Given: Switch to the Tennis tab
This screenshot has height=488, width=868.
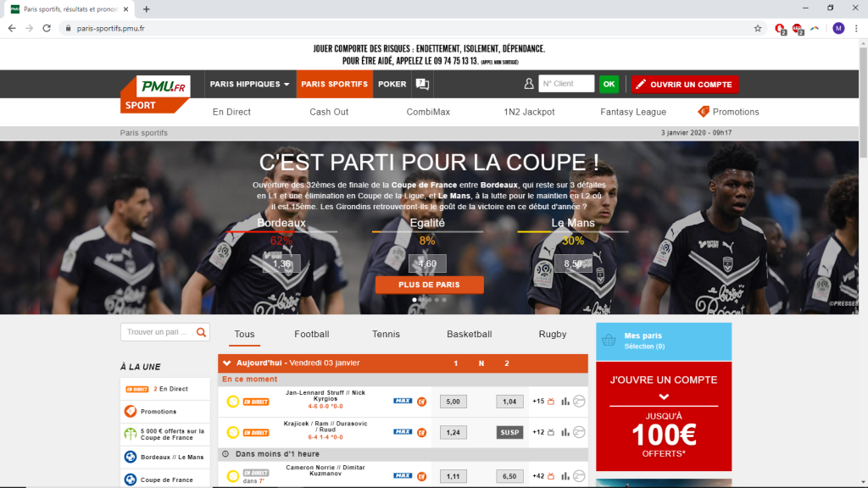Looking at the screenshot, I should pyautogui.click(x=386, y=334).
